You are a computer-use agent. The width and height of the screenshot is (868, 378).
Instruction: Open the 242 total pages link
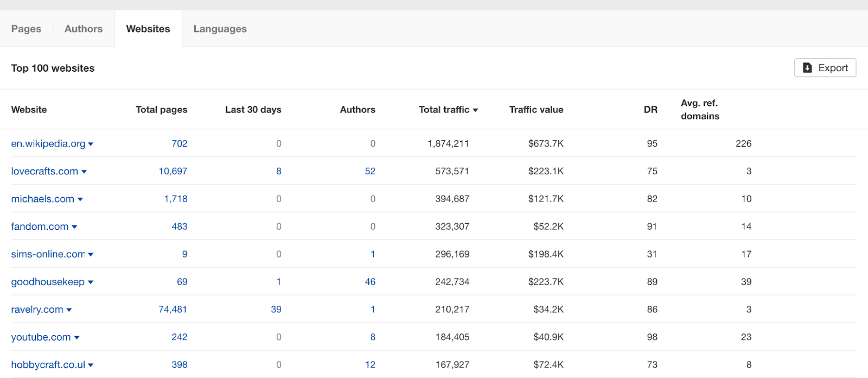(180, 337)
